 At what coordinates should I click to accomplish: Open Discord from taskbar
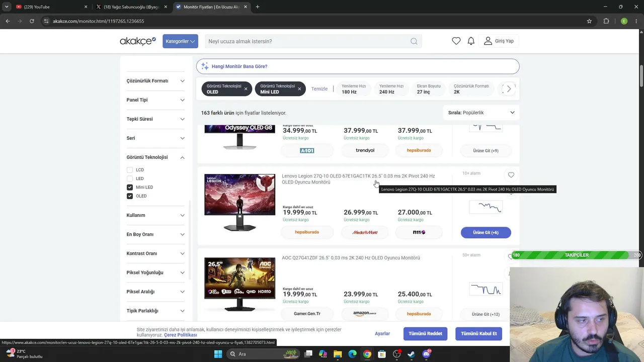click(x=427, y=354)
